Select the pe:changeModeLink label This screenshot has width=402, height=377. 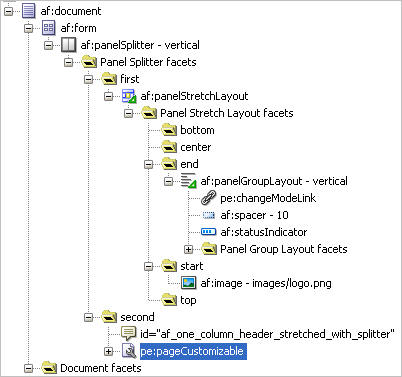[268, 198]
